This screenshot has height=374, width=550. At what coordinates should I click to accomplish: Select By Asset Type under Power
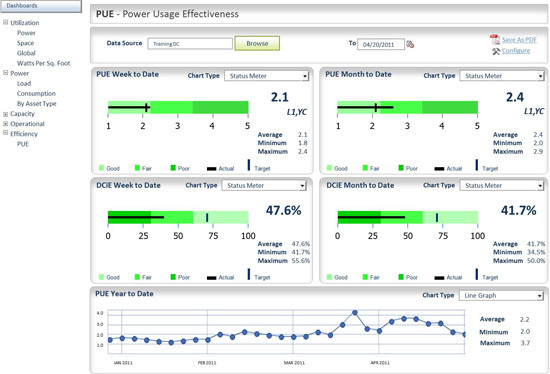click(36, 104)
